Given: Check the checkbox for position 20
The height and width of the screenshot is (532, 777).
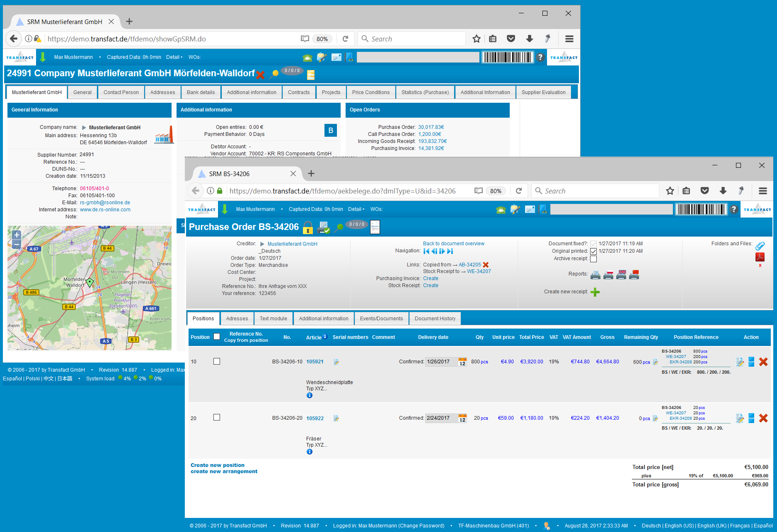Looking at the screenshot, I should point(217,417).
